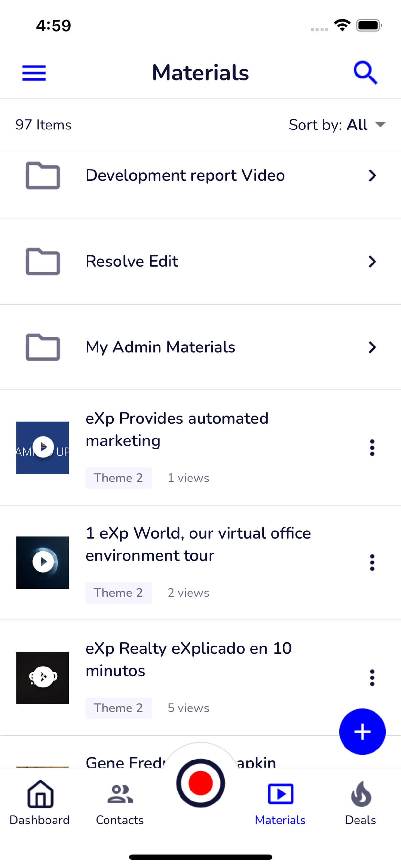
Task: Play 1 eXp World virtual office thumbnail
Action: pos(43,563)
